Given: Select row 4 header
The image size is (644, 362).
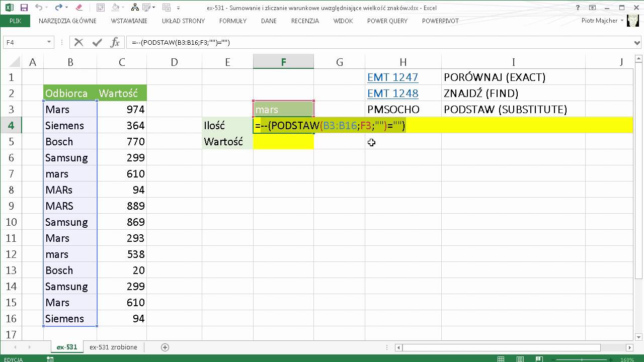Looking at the screenshot, I should click(x=11, y=125).
